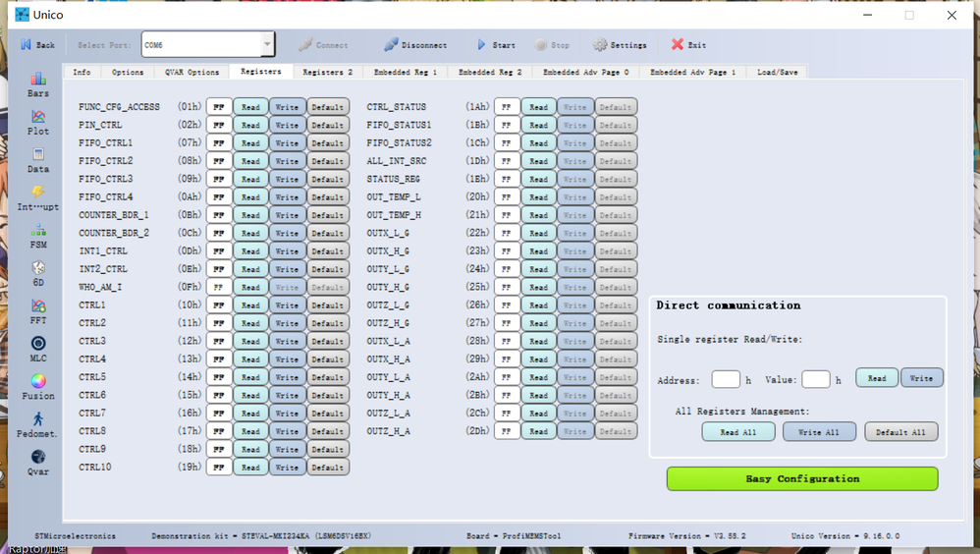Image resolution: width=980 pixels, height=554 pixels.
Task: Edit the CTRL3 register value field
Action: [x=219, y=342]
